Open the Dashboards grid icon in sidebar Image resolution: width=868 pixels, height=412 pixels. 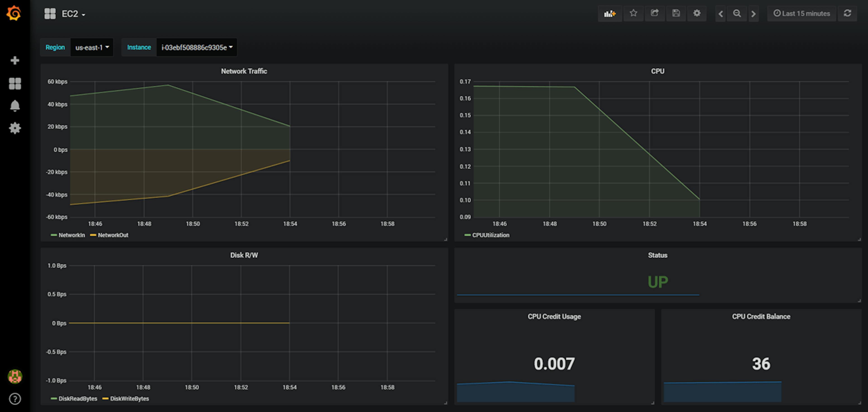pos(15,84)
